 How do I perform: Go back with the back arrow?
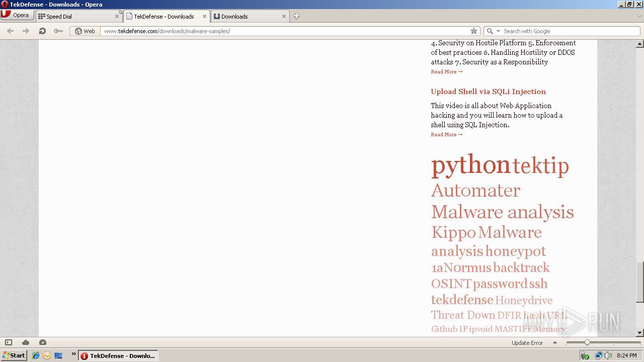(x=10, y=31)
